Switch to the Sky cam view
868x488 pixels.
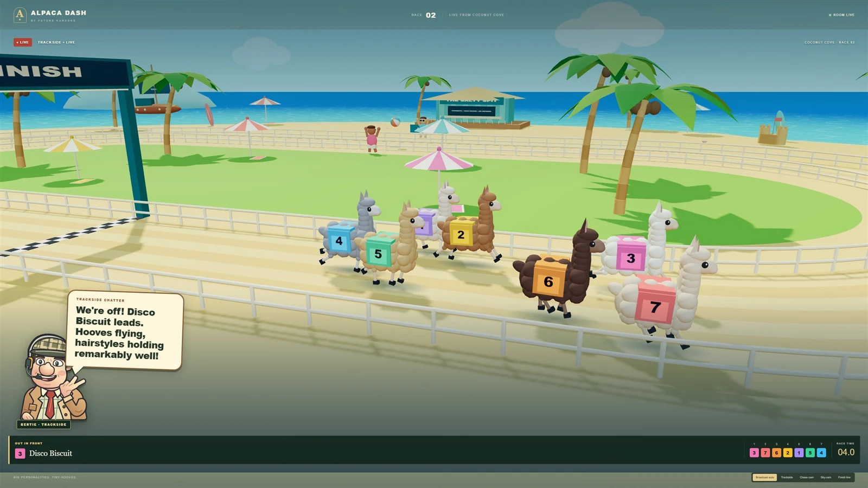coord(826,477)
